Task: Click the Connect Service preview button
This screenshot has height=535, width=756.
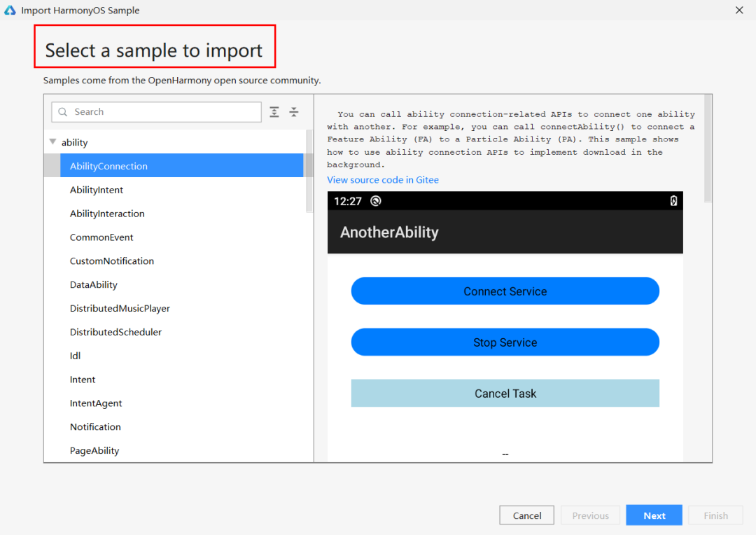Action: 505,291
